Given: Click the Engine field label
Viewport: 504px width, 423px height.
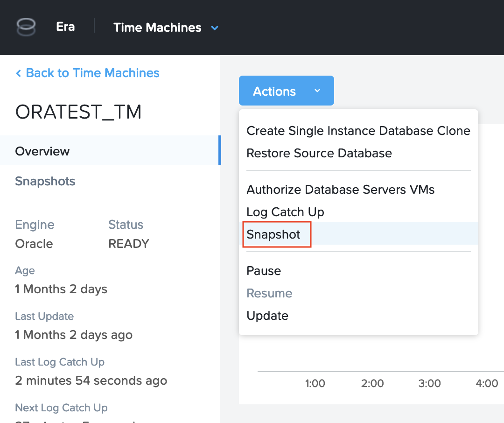Looking at the screenshot, I should click(35, 225).
